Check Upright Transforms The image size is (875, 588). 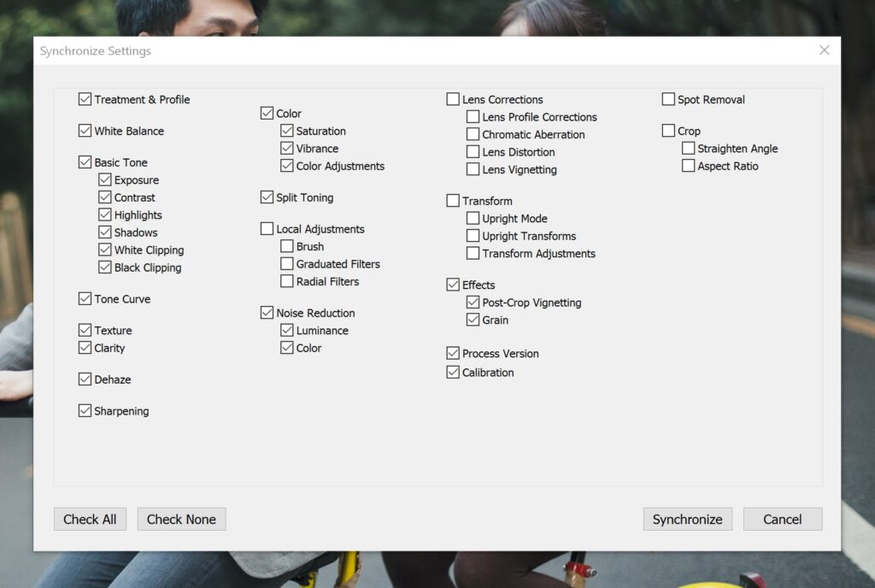473,235
